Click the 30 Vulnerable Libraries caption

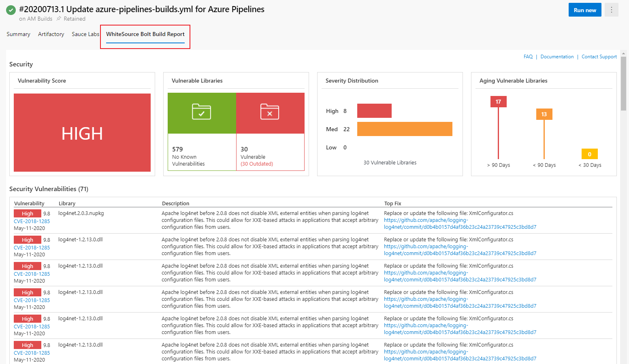tap(390, 162)
